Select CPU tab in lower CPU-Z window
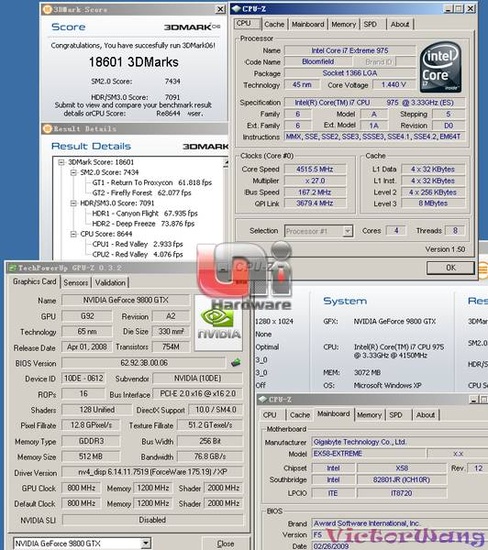 [x=269, y=415]
